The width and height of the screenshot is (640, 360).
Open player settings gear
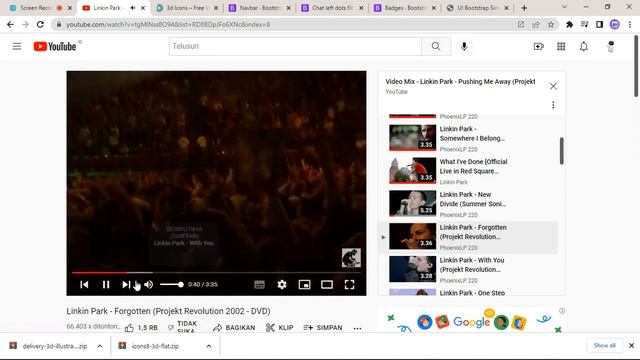[x=282, y=284]
